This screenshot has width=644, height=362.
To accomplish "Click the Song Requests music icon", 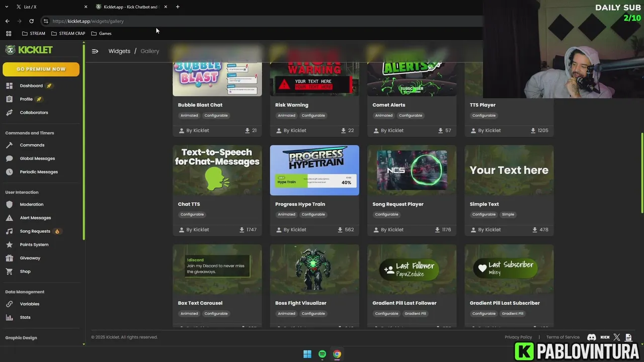I will click(9, 231).
